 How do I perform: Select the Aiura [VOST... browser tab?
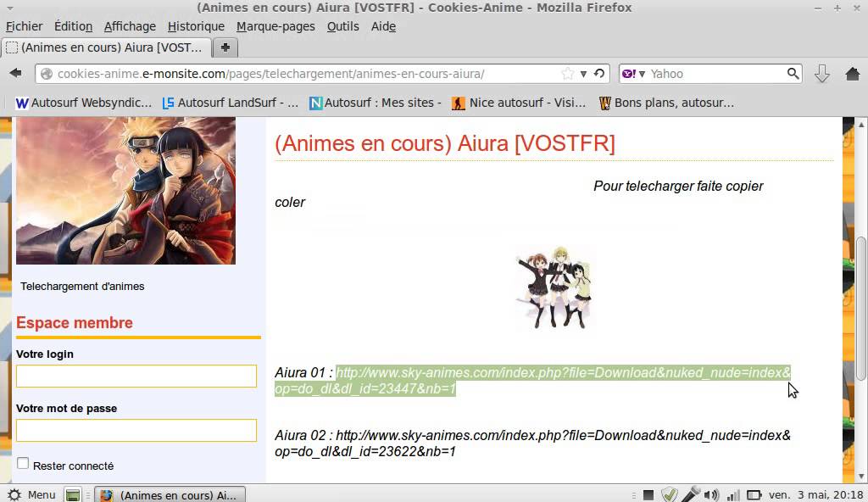[106, 47]
